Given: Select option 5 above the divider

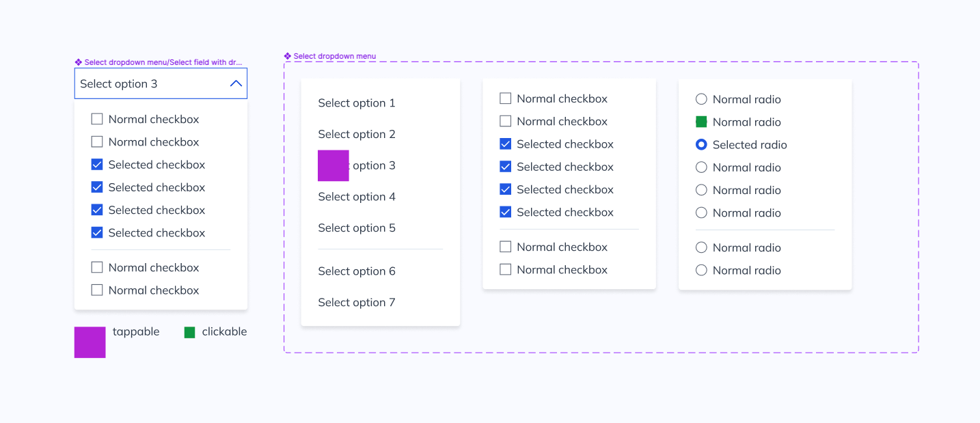Looking at the screenshot, I should (356, 228).
